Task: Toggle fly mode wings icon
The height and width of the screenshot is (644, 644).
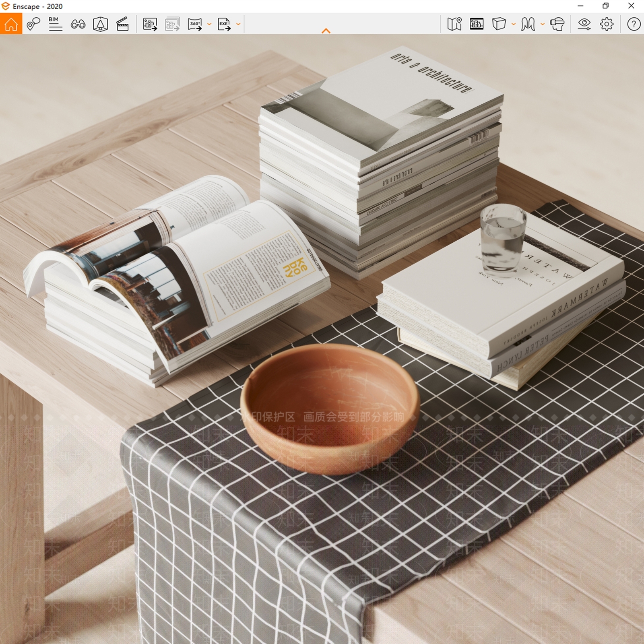Action: [x=528, y=24]
